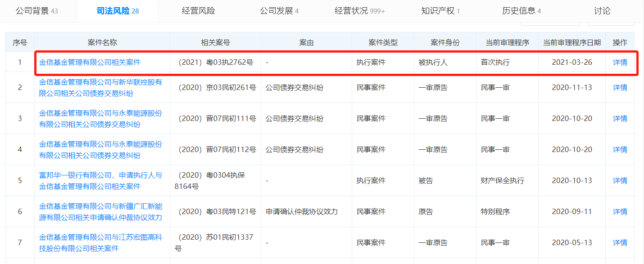
Task: Open case 金信基金管理有限公司相关案件 in row 1
Action: 90,63
